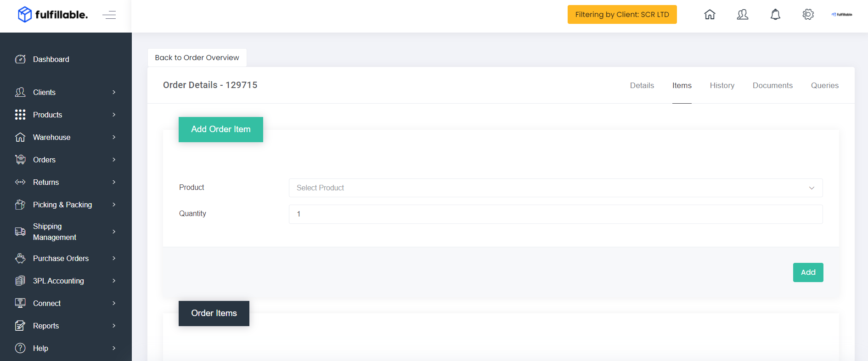Click the Connect monitor icon
The width and height of the screenshot is (868, 361).
coord(20,303)
